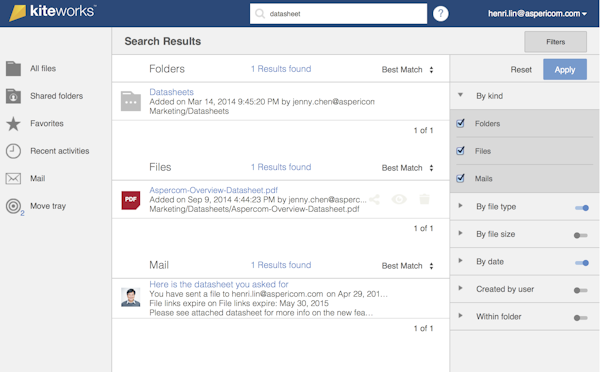Expand the By date section arrow
Screen dimensions: 600x372
pos(460,261)
